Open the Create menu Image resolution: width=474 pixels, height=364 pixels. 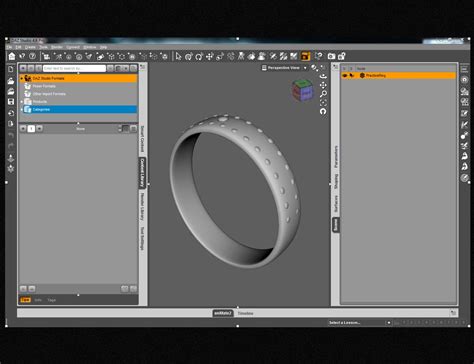30,47
